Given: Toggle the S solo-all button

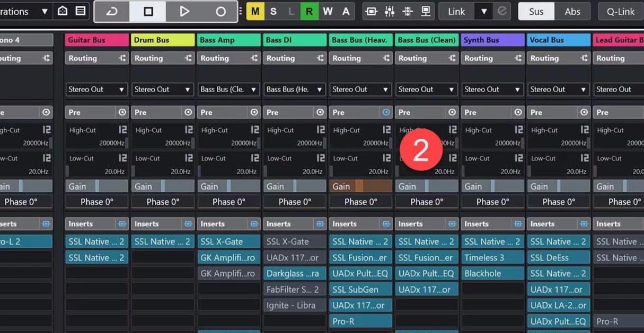Looking at the screenshot, I should pos(274,11).
